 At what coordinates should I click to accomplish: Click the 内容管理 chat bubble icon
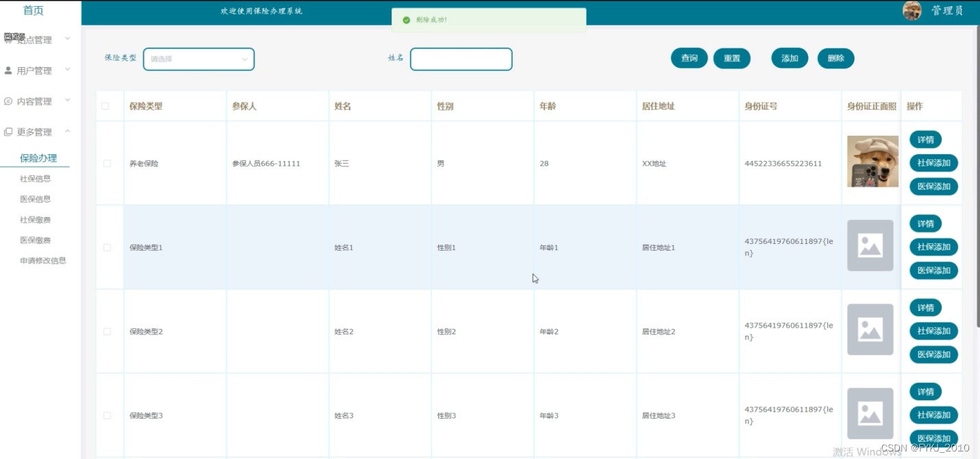point(8,101)
